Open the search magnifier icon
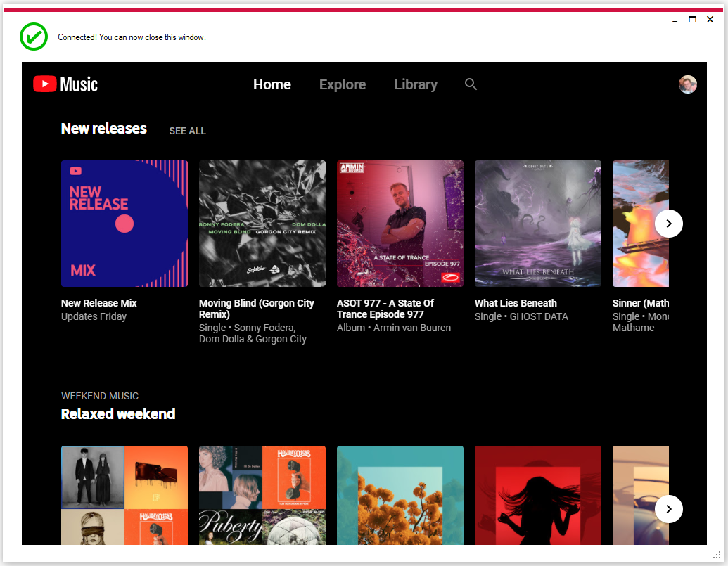This screenshot has width=728, height=566. tap(471, 84)
